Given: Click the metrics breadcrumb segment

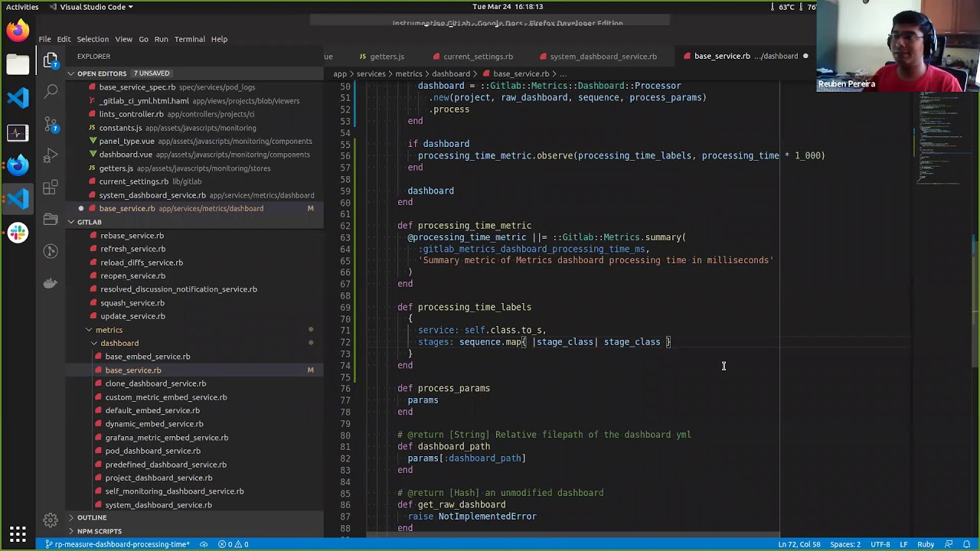Looking at the screenshot, I should 408,73.
